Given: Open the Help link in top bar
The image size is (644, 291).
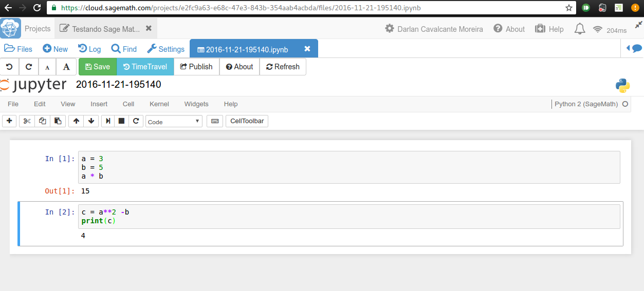Looking at the screenshot, I should [x=549, y=29].
